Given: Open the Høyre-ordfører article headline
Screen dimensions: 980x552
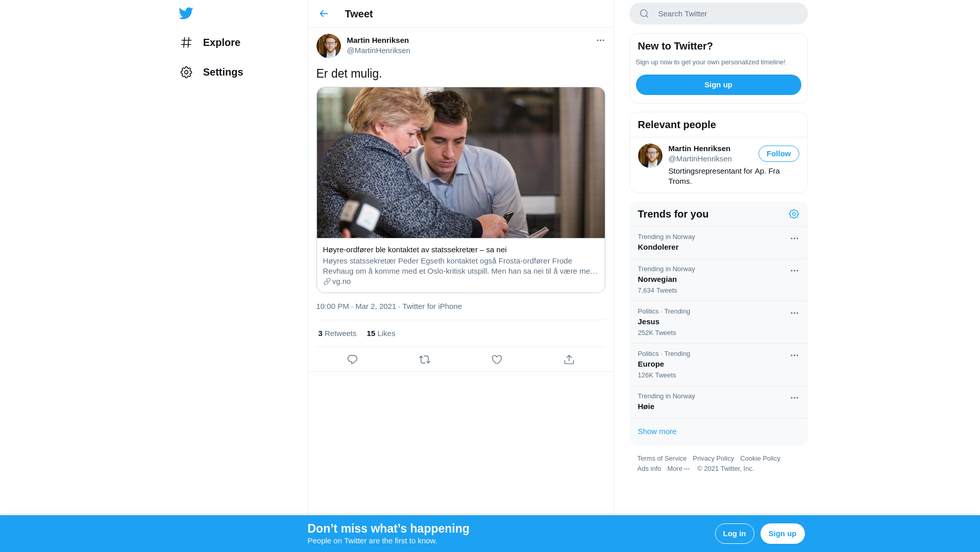Looking at the screenshot, I should pos(414,250).
